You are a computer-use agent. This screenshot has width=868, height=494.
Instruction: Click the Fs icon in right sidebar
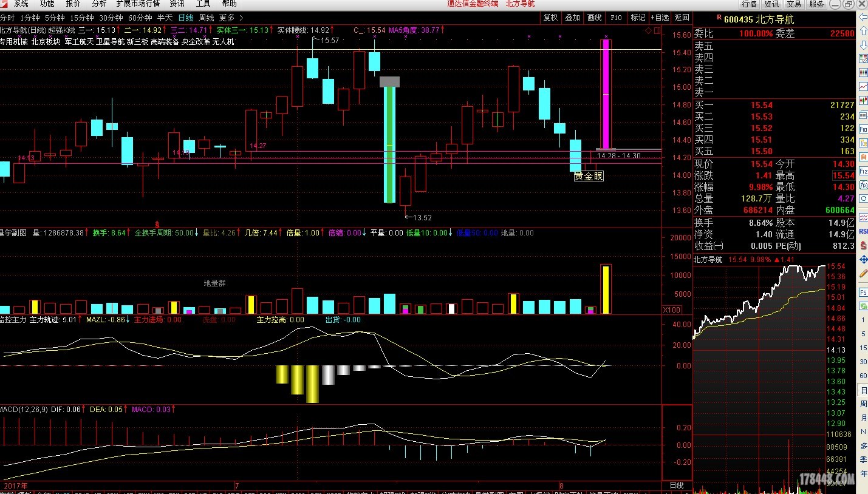(863, 293)
